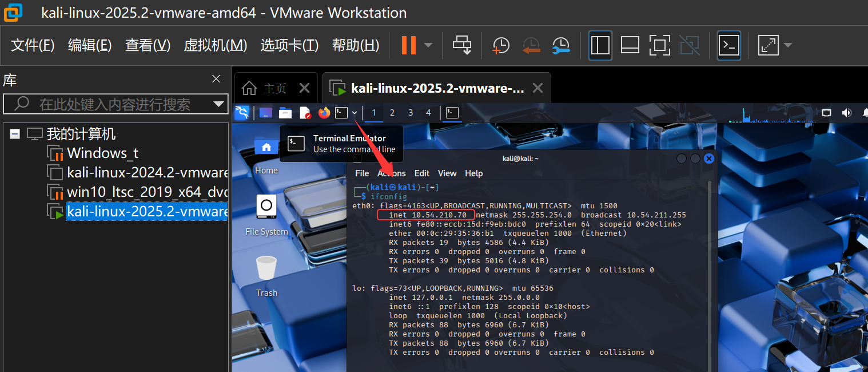
Task: Open the library search dropdown arrow
Action: [218, 104]
